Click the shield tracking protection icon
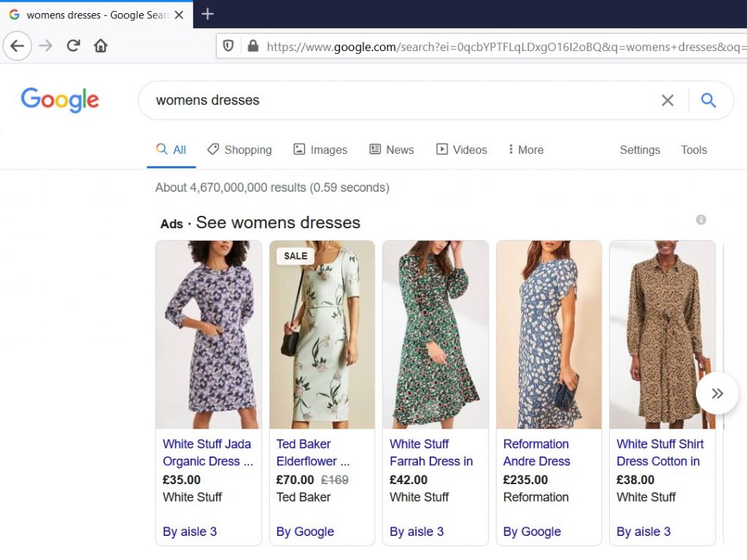 [229, 46]
